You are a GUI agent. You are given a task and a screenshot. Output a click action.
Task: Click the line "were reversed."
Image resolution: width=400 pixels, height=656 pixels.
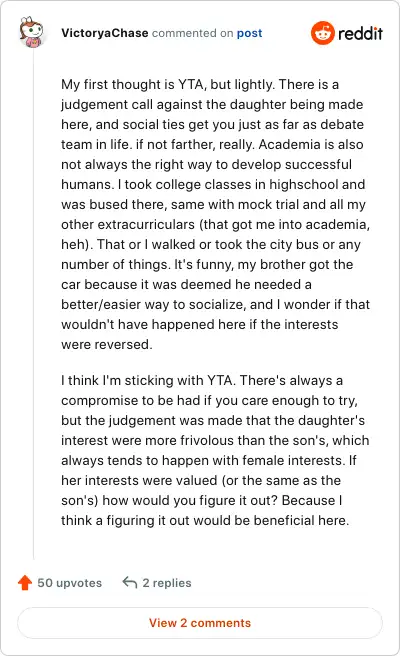[107, 344]
